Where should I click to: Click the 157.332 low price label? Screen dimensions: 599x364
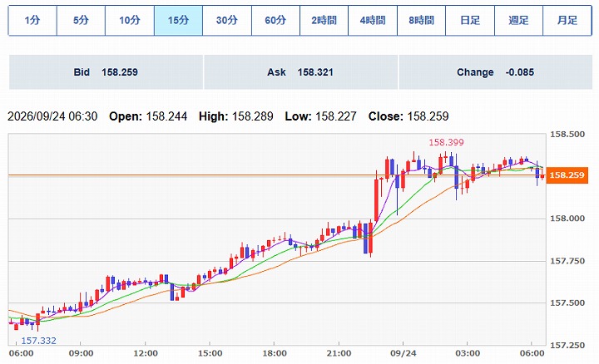(x=38, y=341)
